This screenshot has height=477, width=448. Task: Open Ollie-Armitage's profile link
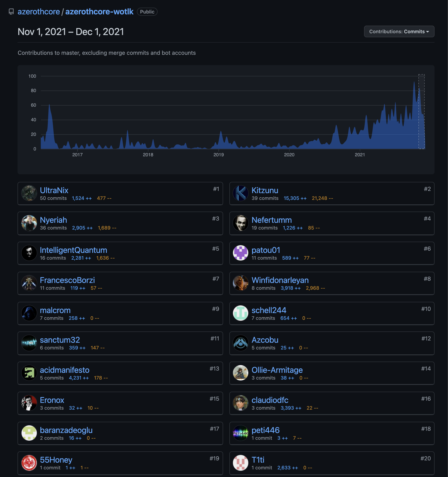click(277, 370)
